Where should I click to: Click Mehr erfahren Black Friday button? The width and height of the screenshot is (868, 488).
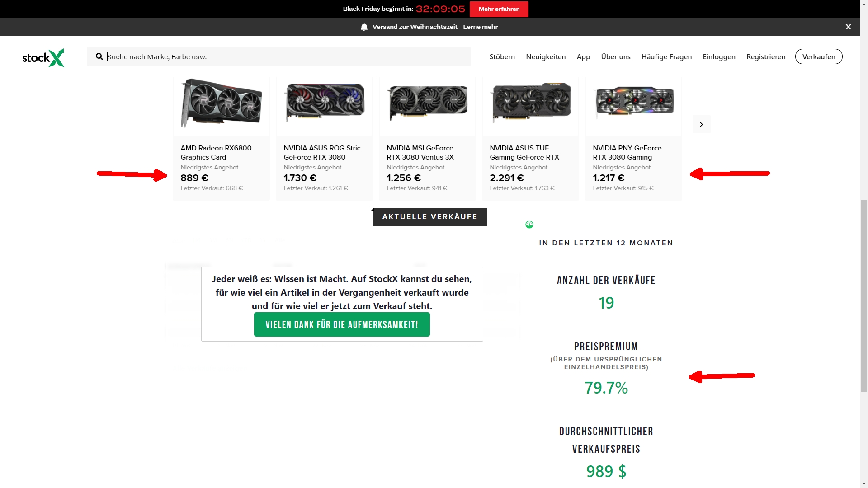tap(499, 9)
